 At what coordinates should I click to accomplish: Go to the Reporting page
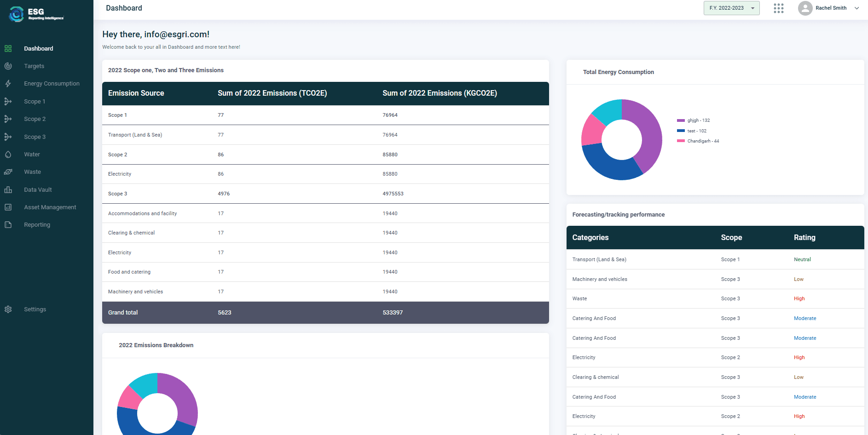coord(37,225)
